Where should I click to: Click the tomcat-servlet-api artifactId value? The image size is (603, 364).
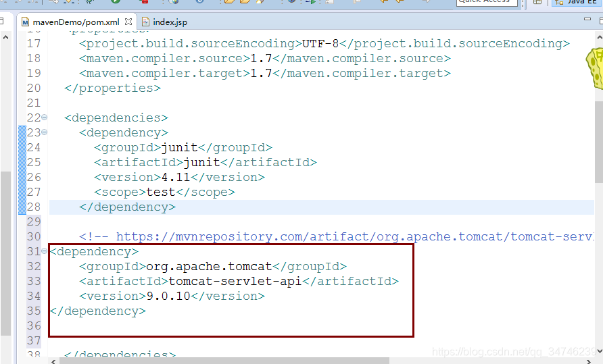click(x=235, y=282)
